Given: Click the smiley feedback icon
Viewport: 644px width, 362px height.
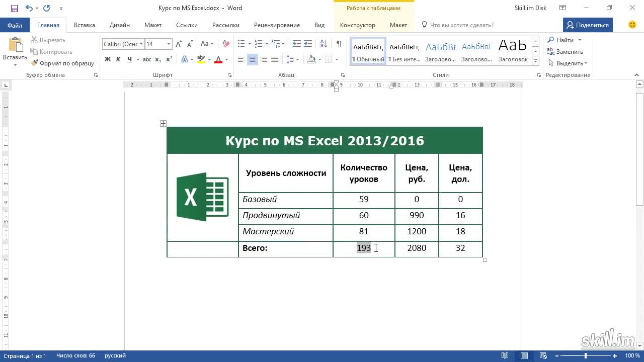Looking at the screenshot, I should point(632,25).
